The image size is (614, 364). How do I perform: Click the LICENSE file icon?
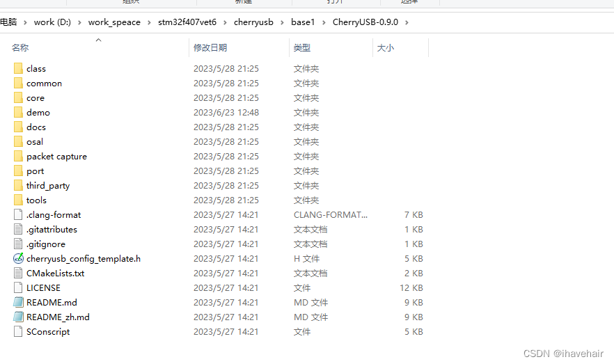pos(18,287)
